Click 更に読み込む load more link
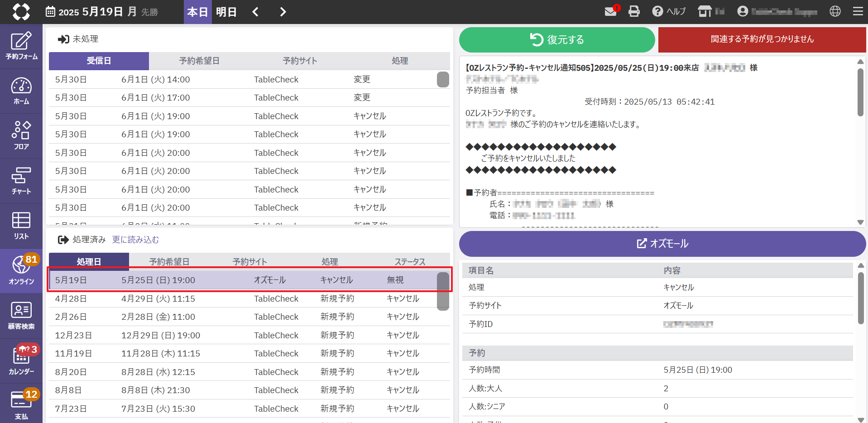868x423 pixels. pyautogui.click(x=135, y=240)
